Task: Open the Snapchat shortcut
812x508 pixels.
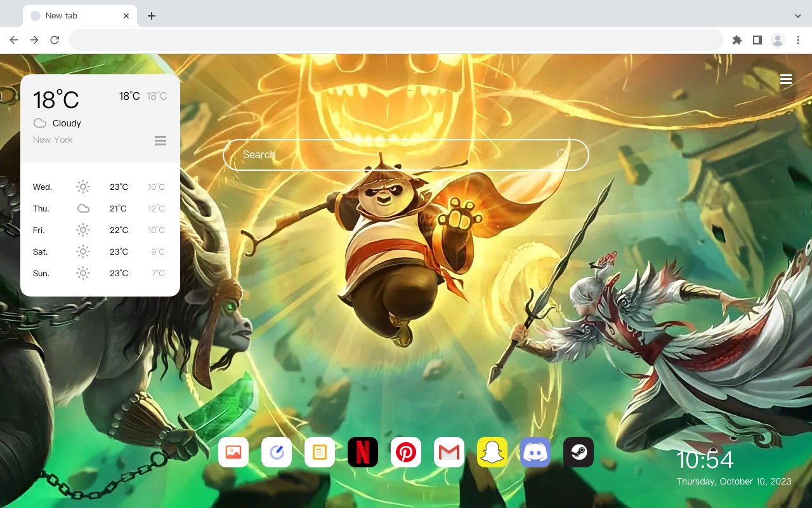Action: [x=492, y=452]
